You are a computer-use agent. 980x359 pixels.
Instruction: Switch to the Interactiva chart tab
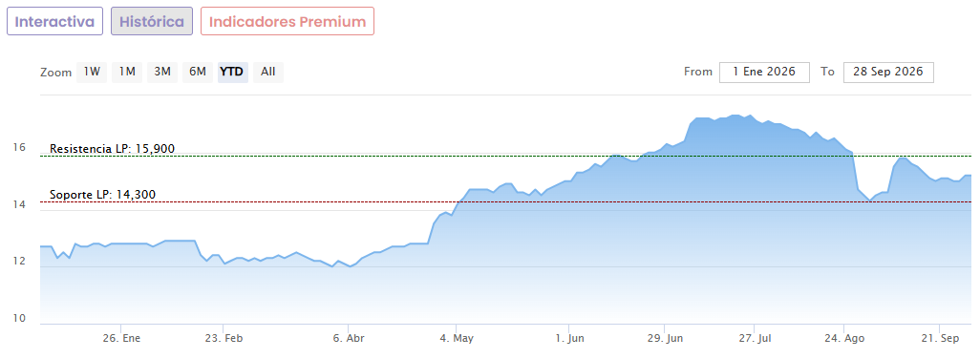click(x=55, y=21)
